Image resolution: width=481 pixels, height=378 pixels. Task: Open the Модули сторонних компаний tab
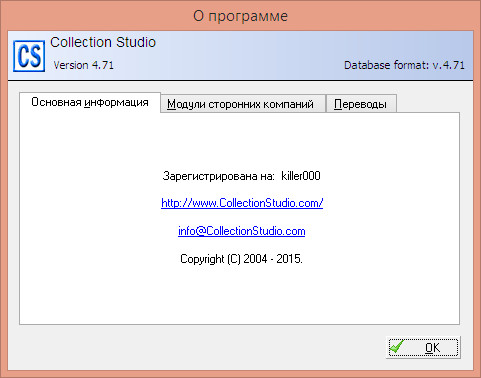243,104
